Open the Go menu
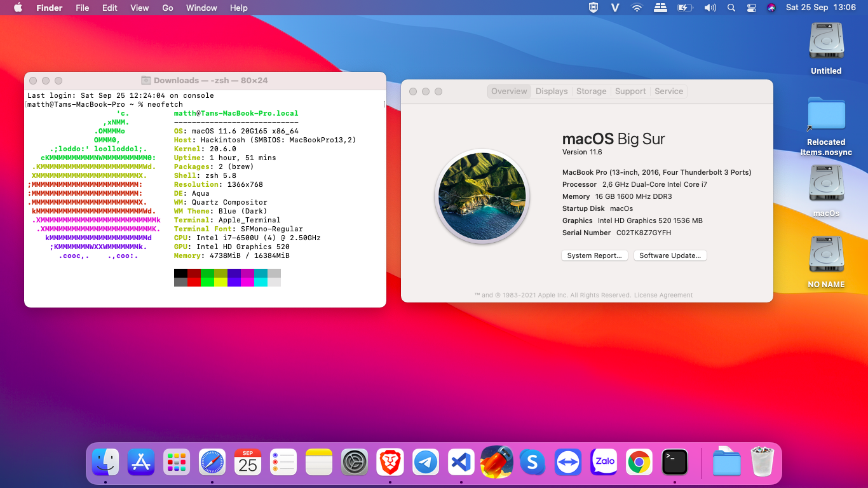The width and height of the screenshot is (868, 488). [x=168, y=8]
